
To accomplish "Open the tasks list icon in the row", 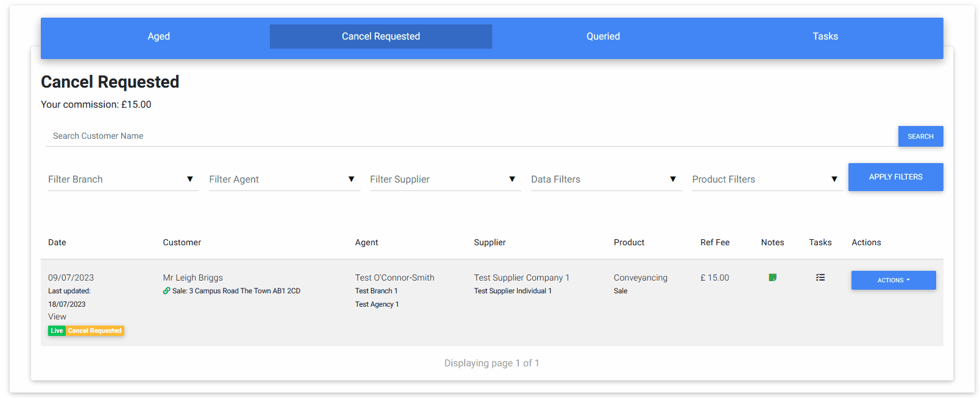I will (x=820, y=278).
